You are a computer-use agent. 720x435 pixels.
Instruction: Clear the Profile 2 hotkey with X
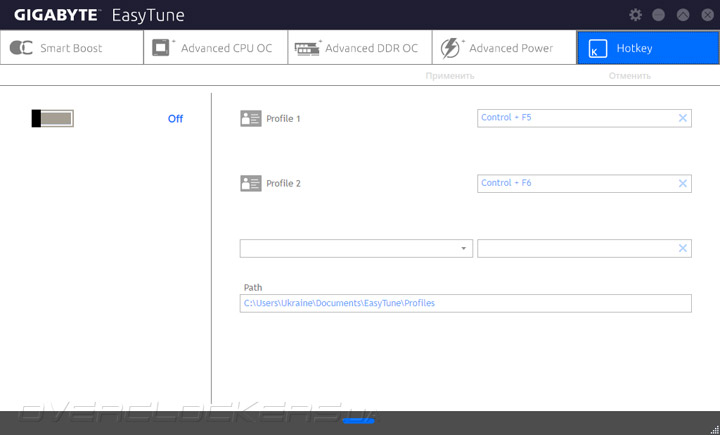point(682,183)
